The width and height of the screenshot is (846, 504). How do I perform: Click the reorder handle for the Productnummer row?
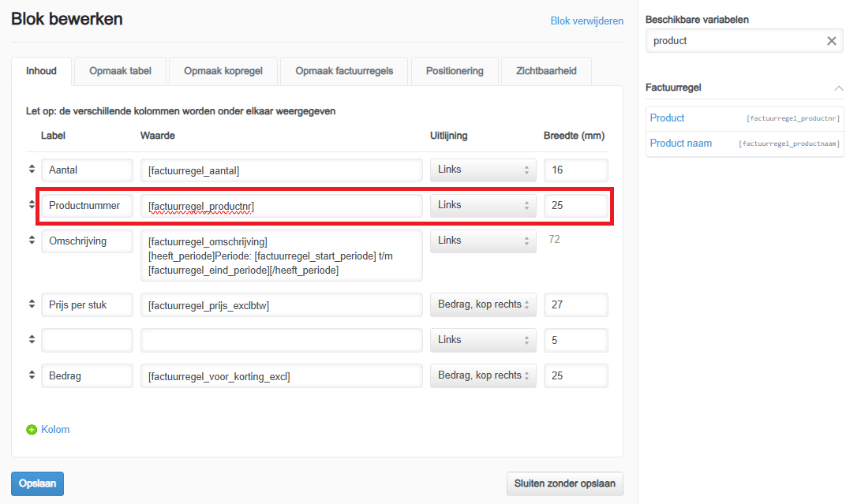click(x=32, y=205)
